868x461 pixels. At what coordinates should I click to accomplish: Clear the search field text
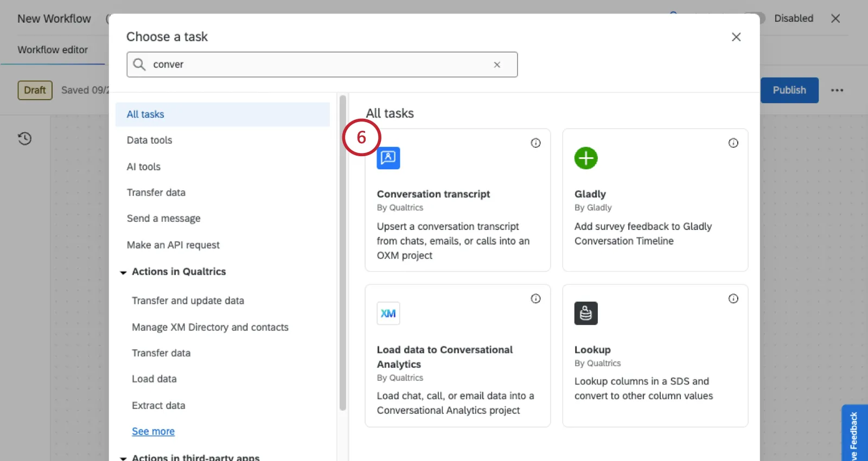pyautogui.click(x=497, y=65)
